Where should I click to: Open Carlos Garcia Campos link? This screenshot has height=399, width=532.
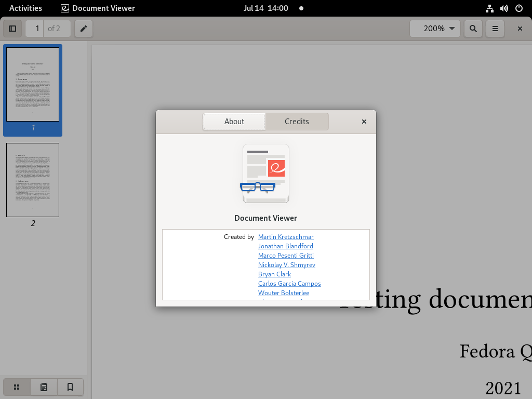[289, 283]
